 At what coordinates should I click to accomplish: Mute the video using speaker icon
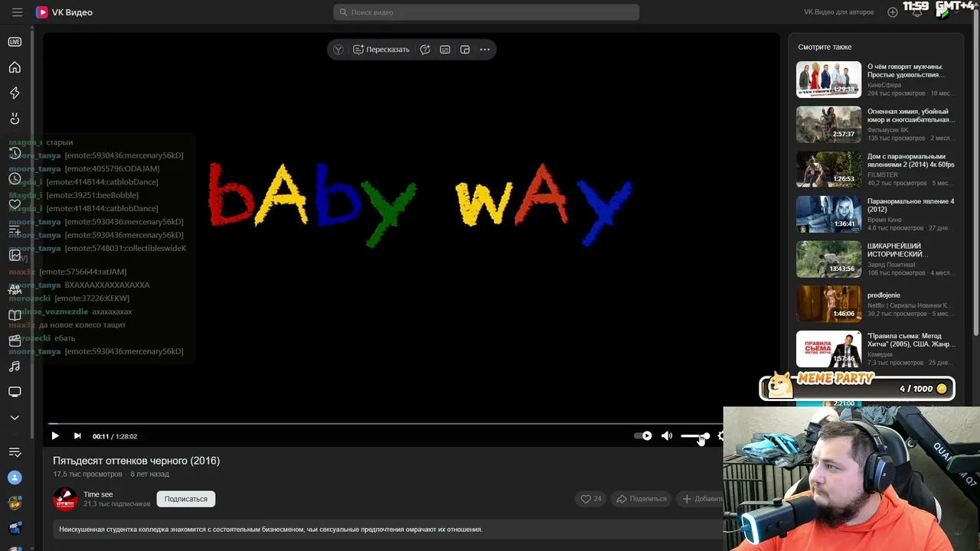tap(667, 436)
